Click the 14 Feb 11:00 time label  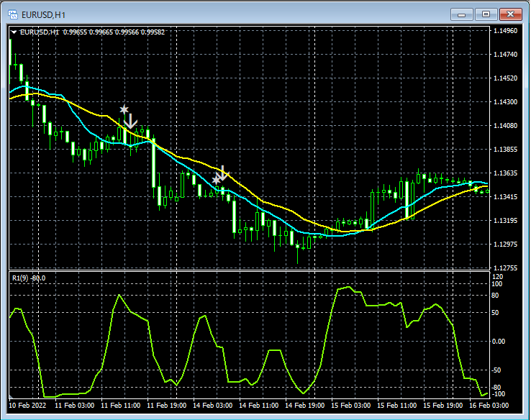(259, 406)
